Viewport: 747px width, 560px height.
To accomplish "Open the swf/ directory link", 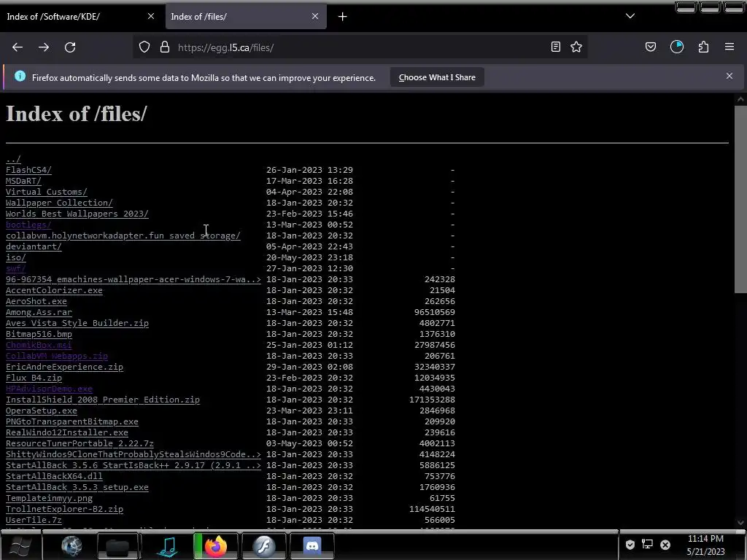I will click(16, 268).
